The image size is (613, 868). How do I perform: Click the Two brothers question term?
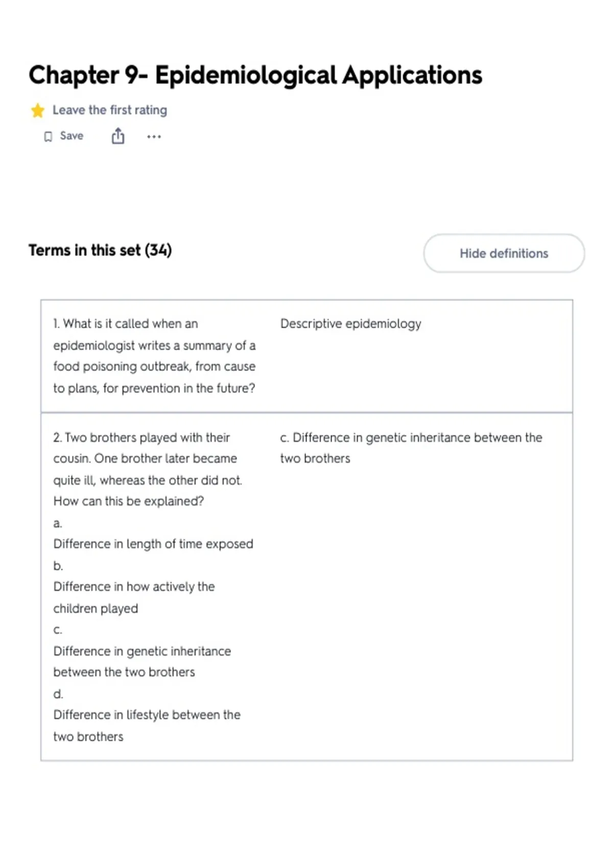tap(148, 469)
